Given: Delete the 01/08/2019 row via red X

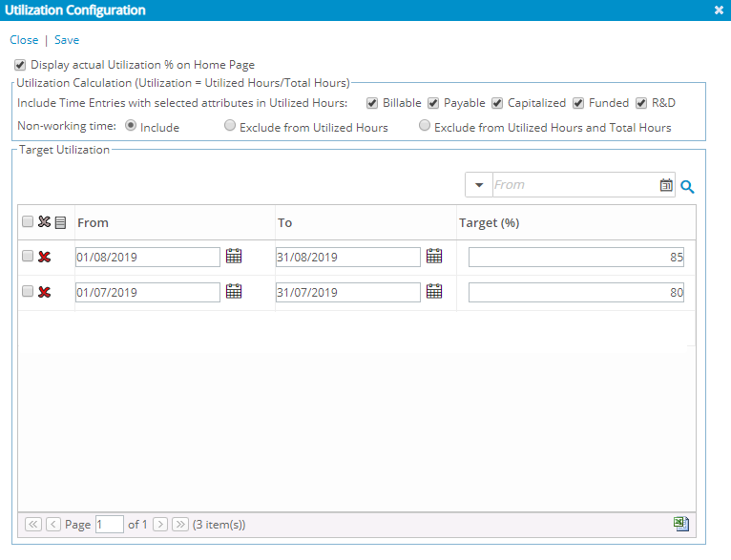Looking at the screenshot, I should click(x=44, y=257).
